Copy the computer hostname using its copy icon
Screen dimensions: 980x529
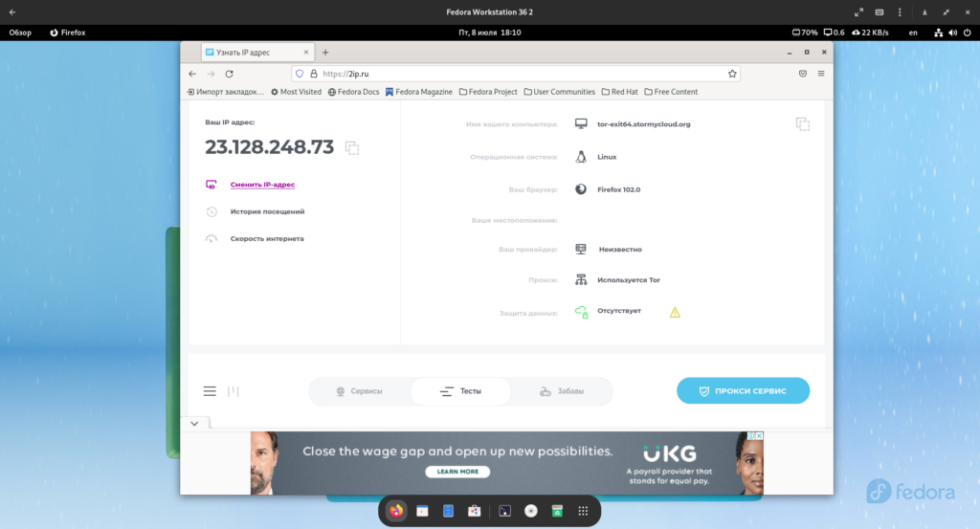(x=803, y=124)
